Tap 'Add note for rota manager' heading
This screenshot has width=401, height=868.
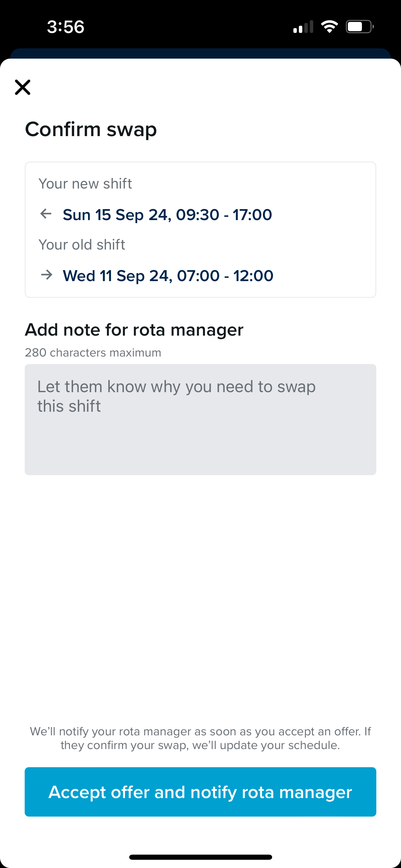(x=134, y=330)
